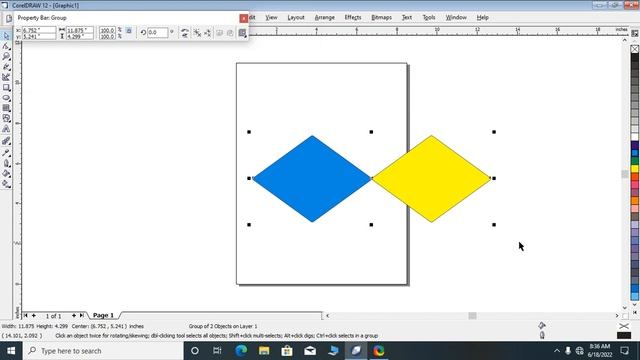Open File Explorer from taskbar
The image size is (640, 360).
(x=264, y=351)
